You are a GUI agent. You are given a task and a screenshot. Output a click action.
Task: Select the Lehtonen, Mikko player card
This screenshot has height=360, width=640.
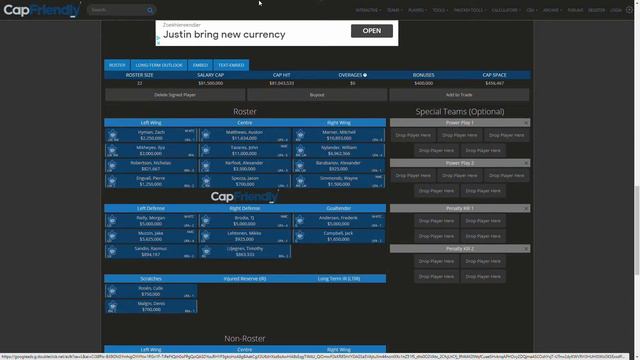[245, 236]
